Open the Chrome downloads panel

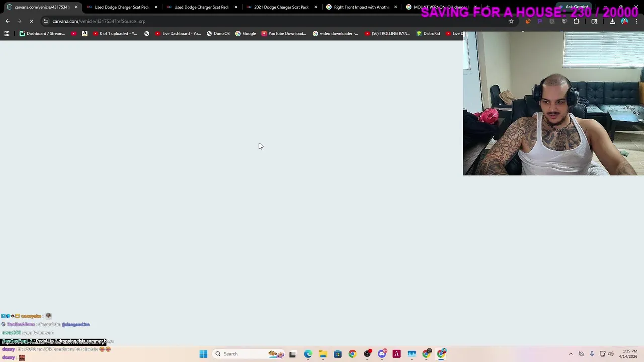(x=612, y=21)
